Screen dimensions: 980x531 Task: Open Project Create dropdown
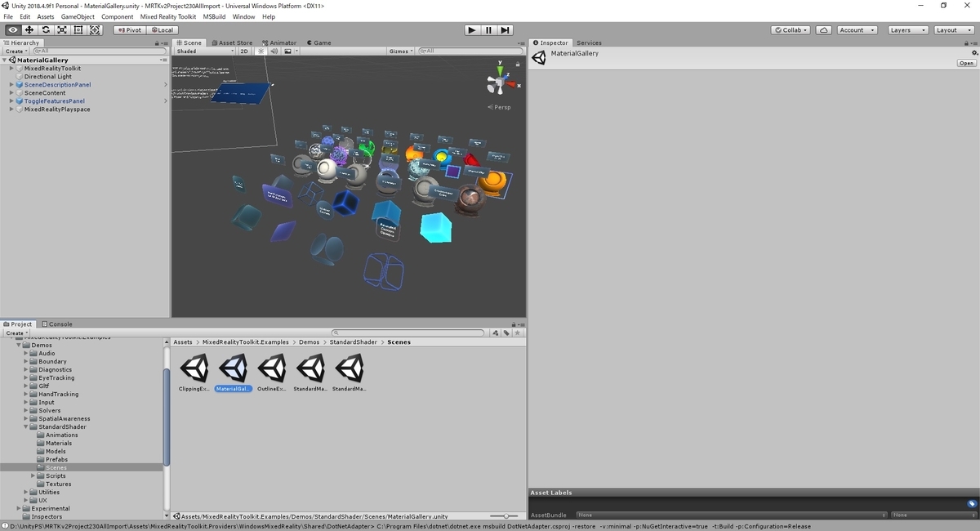16,332
